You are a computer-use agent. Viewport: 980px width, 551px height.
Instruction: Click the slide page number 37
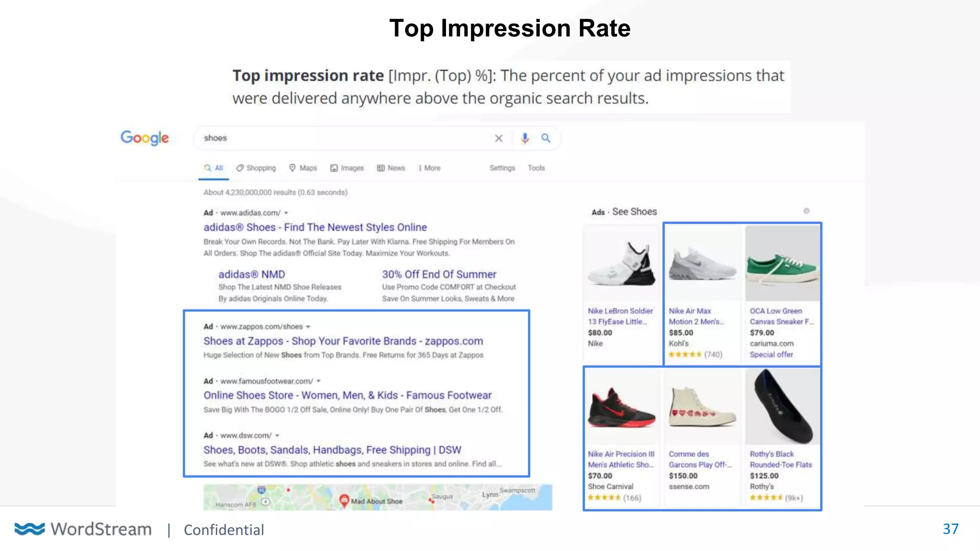point(950,529)
